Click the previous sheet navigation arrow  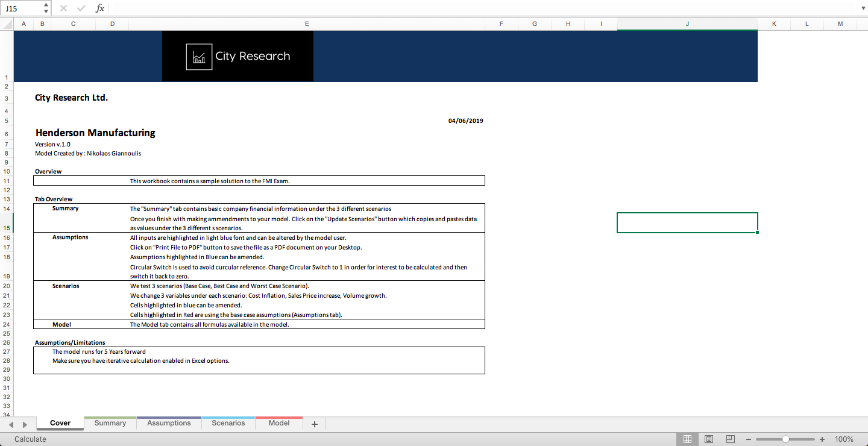pos(11,424)
